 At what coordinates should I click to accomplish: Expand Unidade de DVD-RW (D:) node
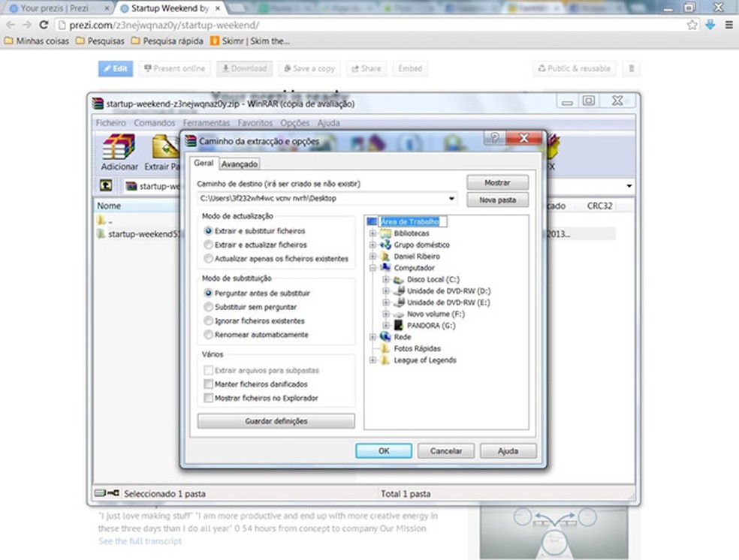[x=385, y=291]
